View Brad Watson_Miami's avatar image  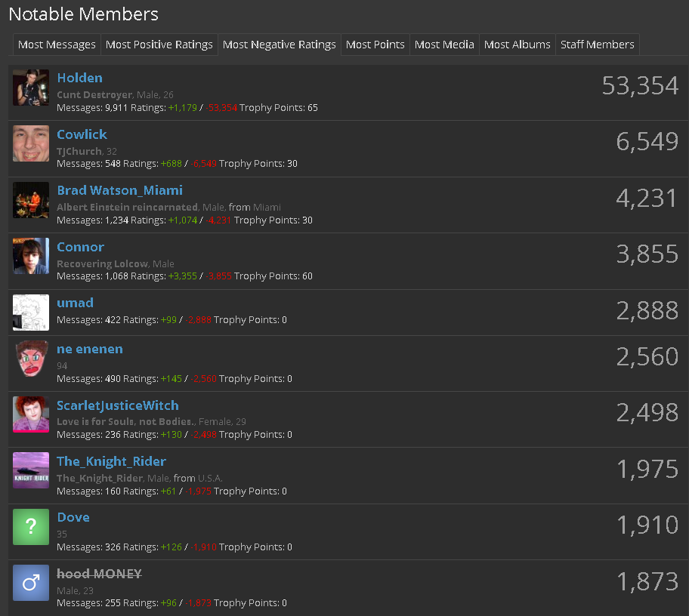pyautogui.click(x=31, y=200)
